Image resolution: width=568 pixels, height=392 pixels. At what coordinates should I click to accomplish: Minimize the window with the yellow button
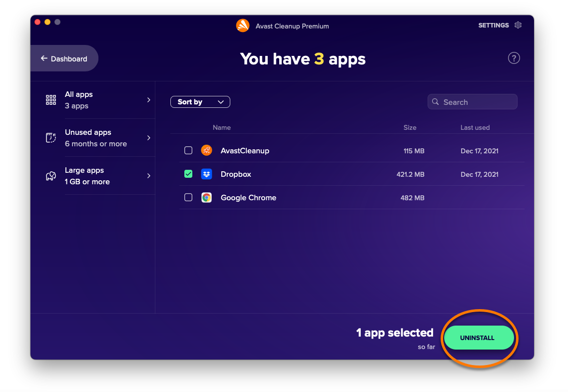pos(47,21)
